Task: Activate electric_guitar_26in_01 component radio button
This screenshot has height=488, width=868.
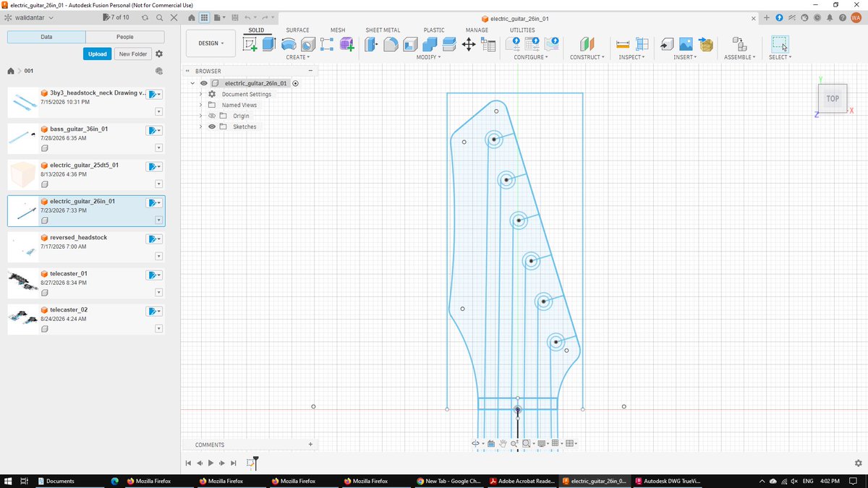Action: (296, 83)
